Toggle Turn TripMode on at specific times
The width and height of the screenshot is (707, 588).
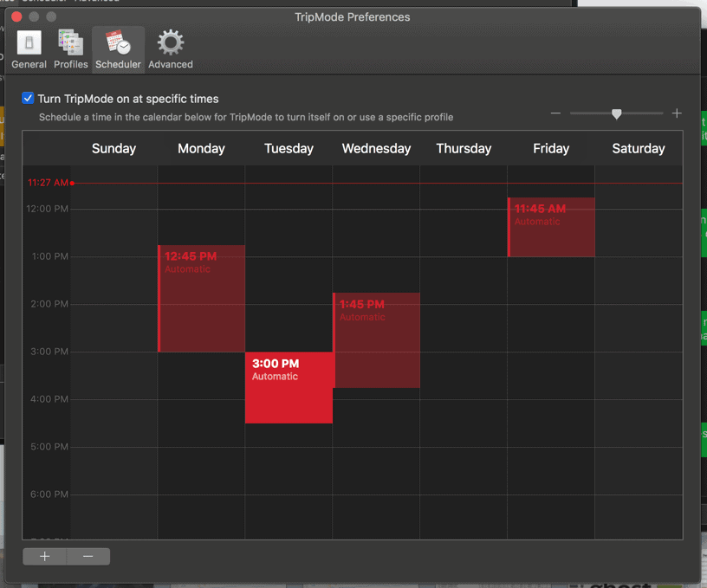click(28, 98)
